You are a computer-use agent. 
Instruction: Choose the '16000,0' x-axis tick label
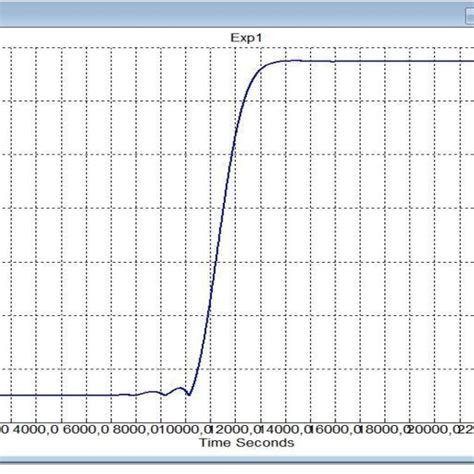click(335, 429)
